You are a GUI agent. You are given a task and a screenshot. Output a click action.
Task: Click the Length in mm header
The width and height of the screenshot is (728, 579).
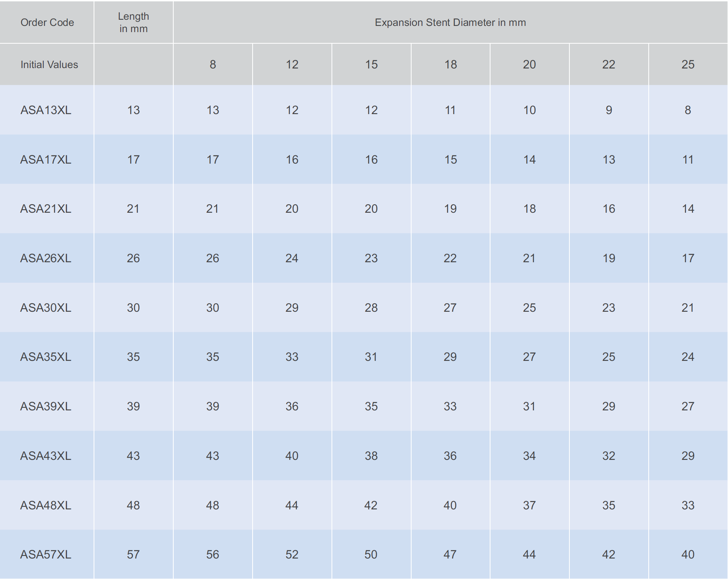point(133,22)
